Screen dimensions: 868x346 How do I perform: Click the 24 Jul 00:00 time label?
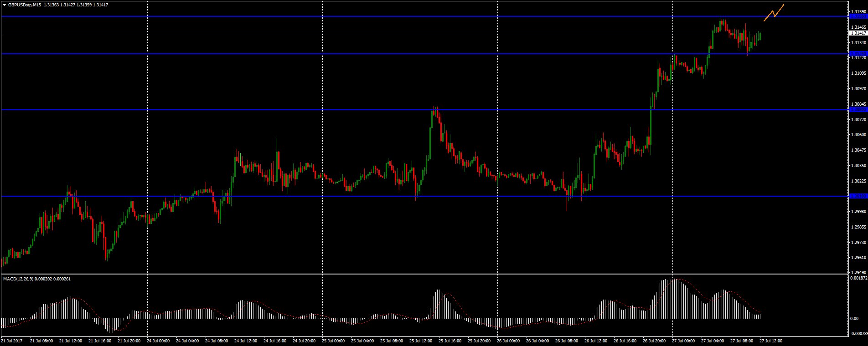pyautogui.click(x=159, y=341)
